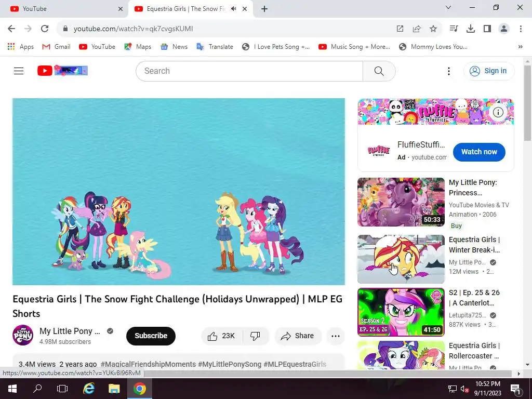
Task: Open Chrome three-dot menu
Action: [521, 29]
